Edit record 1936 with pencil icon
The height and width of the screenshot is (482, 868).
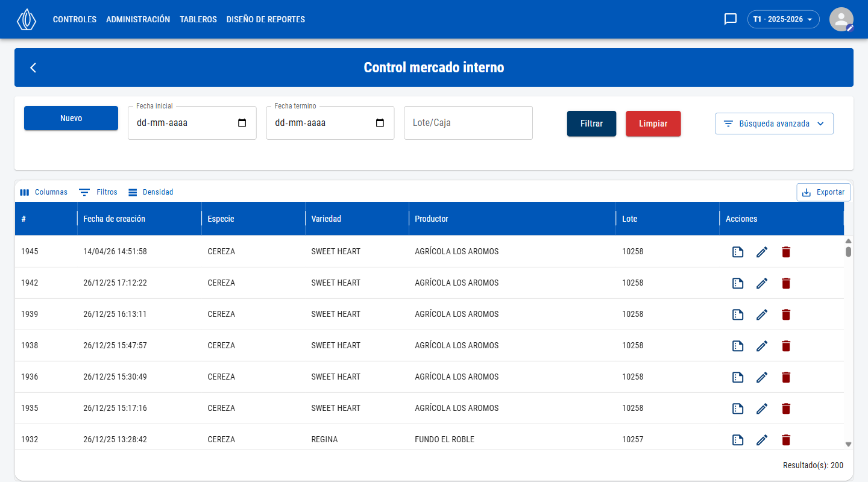(762, 377)
